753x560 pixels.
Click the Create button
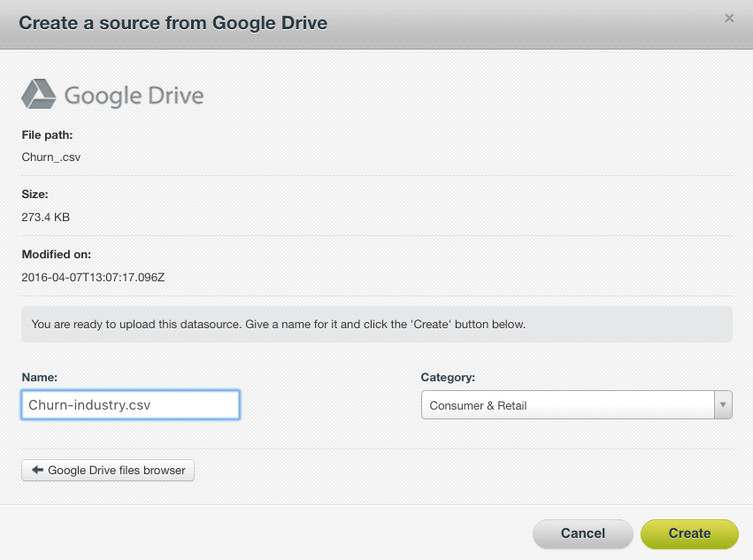point(689,533)
